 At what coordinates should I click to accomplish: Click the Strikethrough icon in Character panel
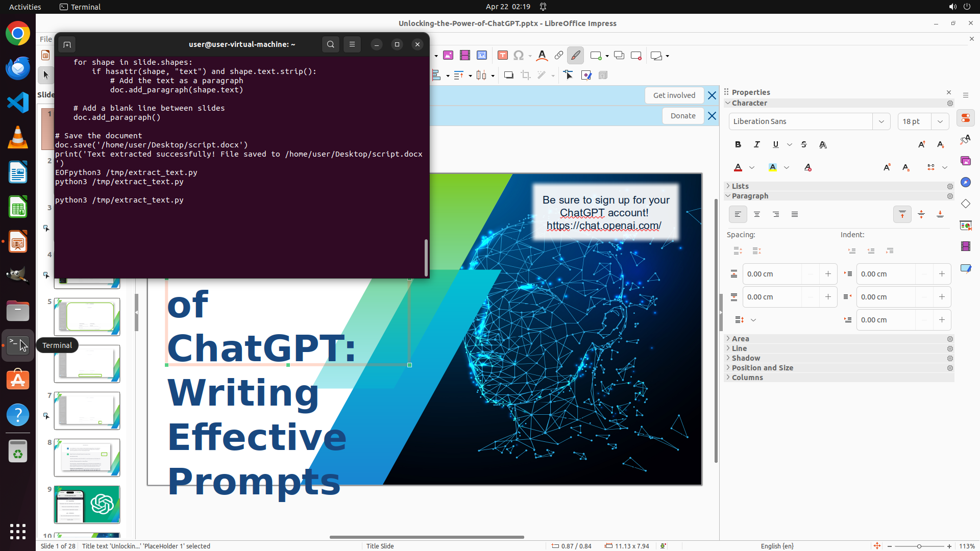pos(804,144)
